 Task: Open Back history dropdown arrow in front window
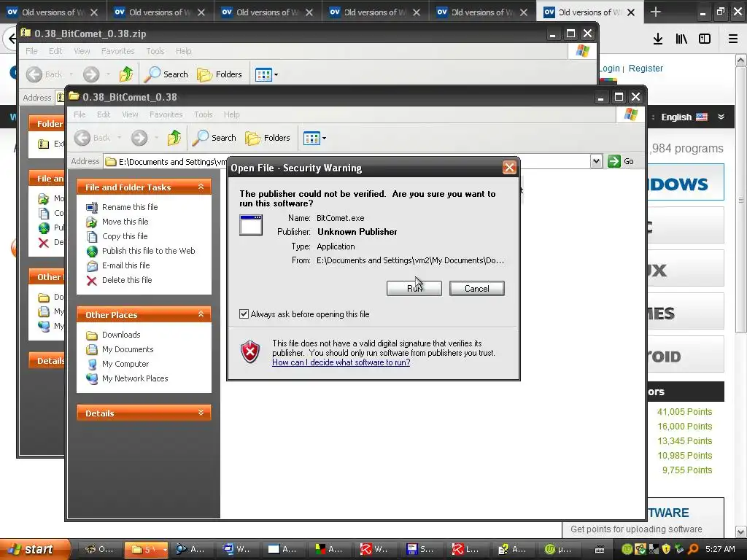(x=119, y=138)
